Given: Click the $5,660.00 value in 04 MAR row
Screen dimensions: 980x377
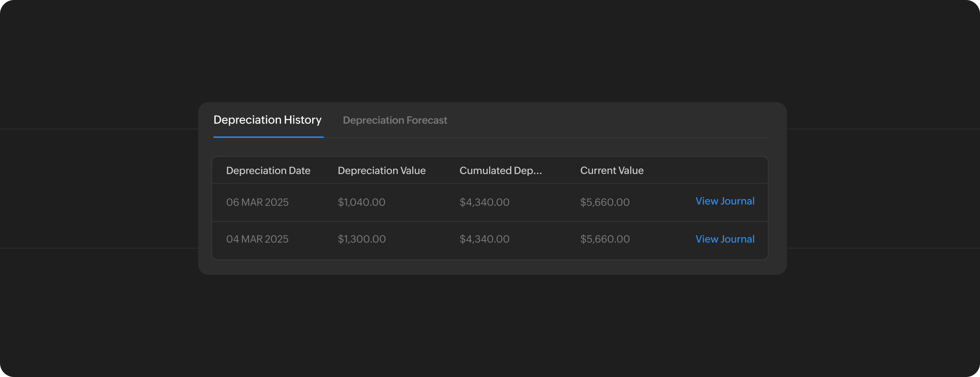Looking at the screenshot, I should click(605, 239).
